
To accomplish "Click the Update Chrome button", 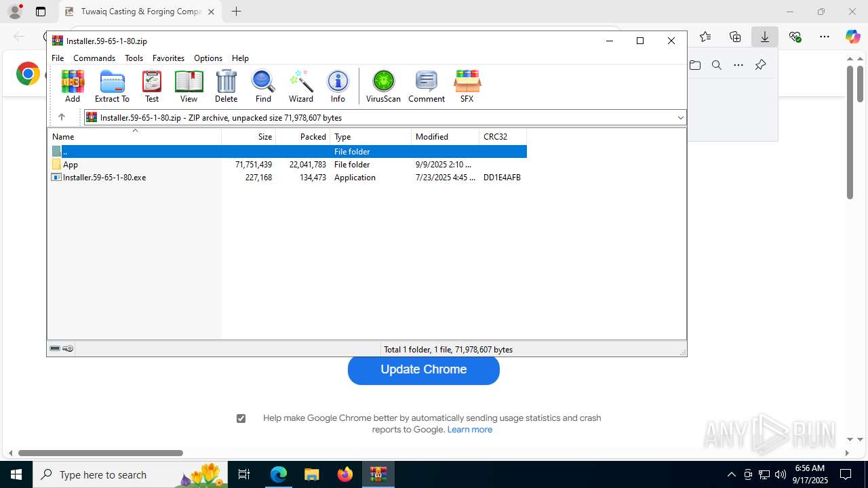I will pos(424,369).
